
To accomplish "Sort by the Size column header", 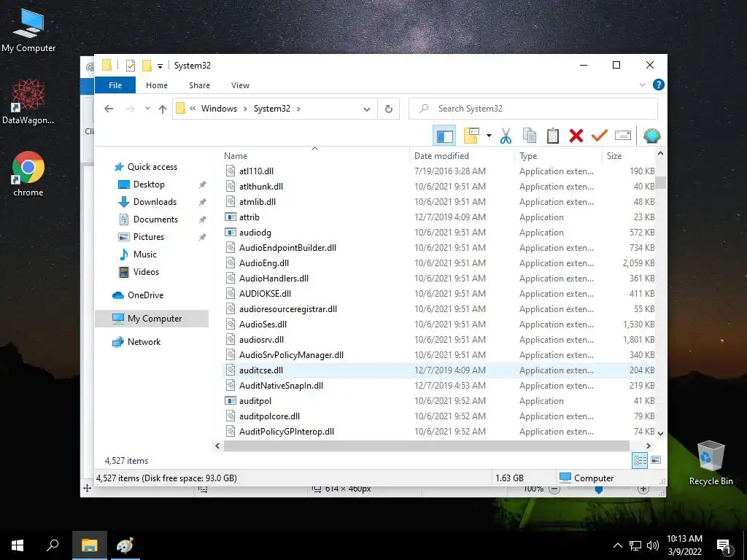I will [x=614, y=156].
